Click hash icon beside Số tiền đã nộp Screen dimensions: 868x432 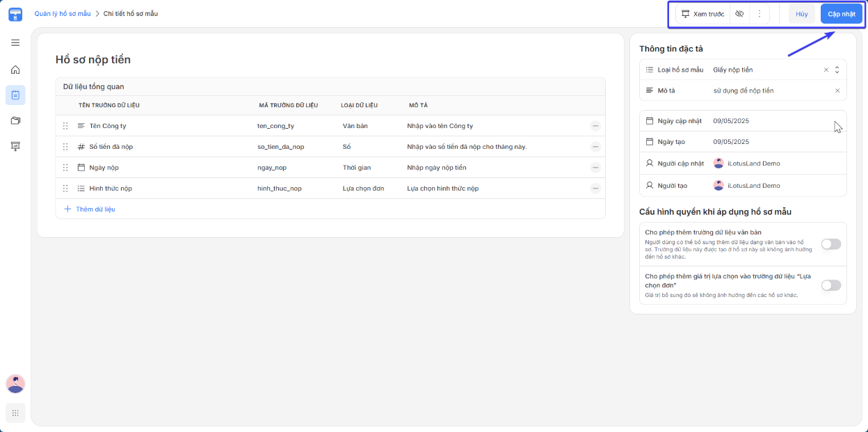81,147
